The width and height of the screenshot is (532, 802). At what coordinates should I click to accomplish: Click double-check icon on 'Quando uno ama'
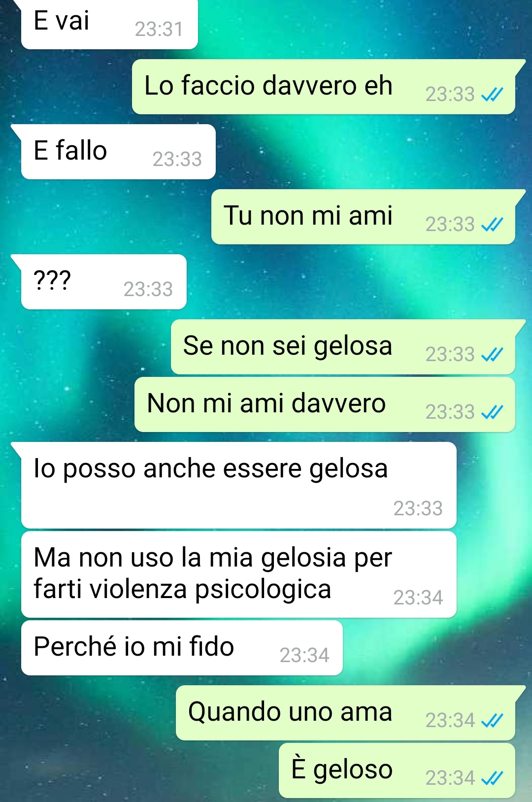pos(492,720)
